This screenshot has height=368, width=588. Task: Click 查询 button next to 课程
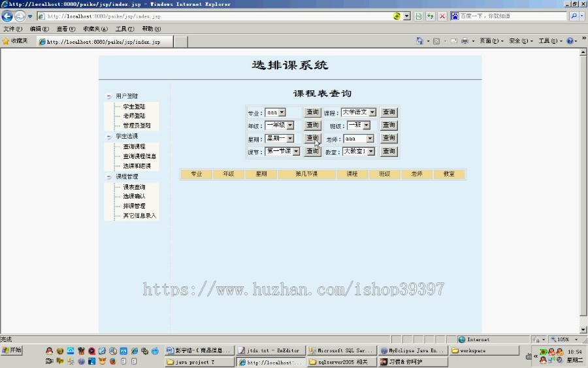point(389,112)
